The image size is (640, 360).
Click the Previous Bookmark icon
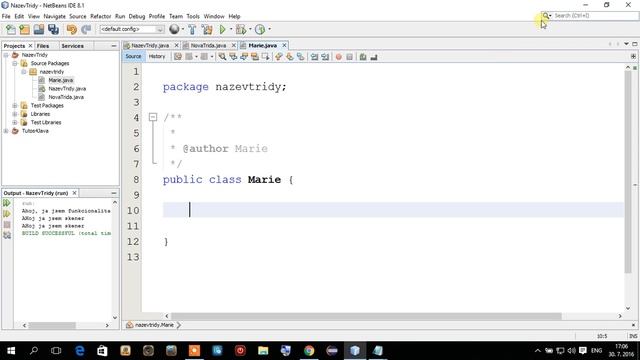[x=279, y=57]
